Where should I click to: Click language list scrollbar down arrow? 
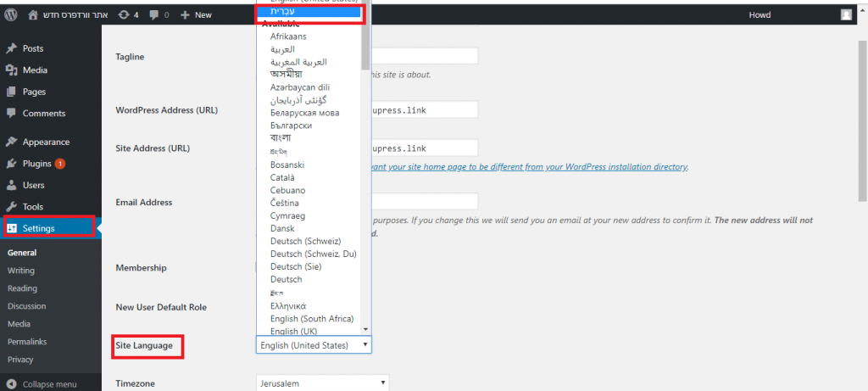click(x=365, y=329)
